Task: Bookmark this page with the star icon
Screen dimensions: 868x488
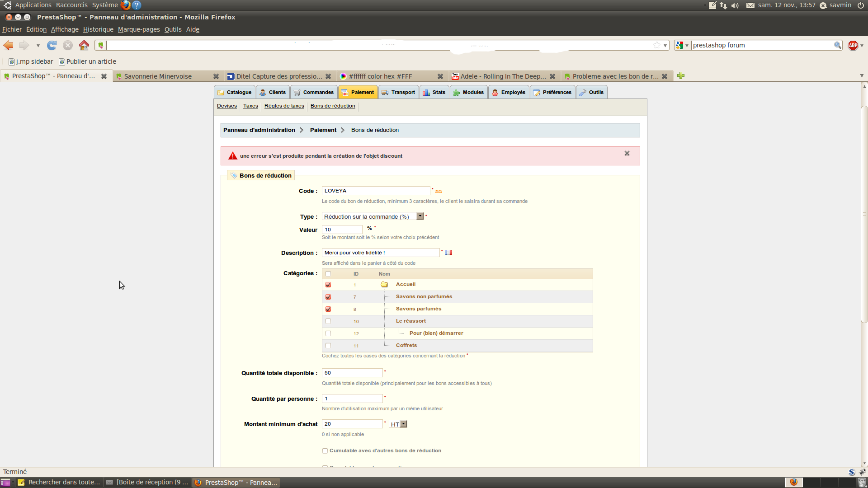Action: (x=656, y=45)
